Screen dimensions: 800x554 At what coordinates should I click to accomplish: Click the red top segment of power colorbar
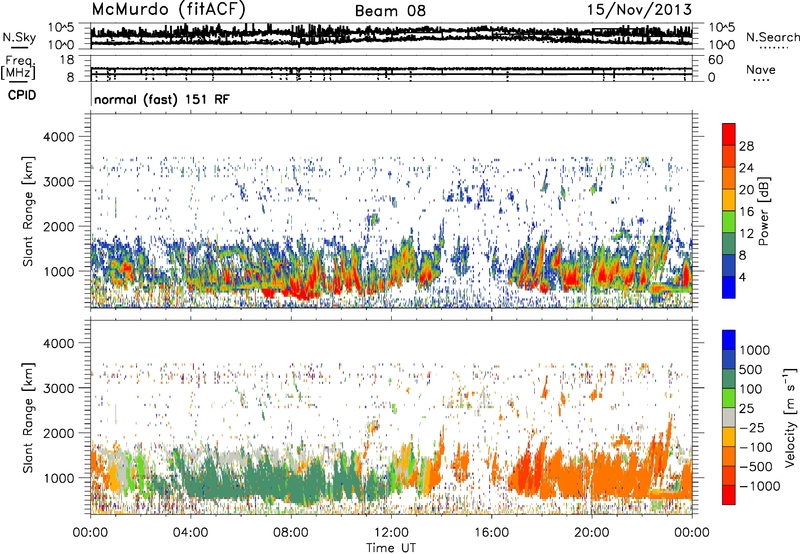[729, 134]
